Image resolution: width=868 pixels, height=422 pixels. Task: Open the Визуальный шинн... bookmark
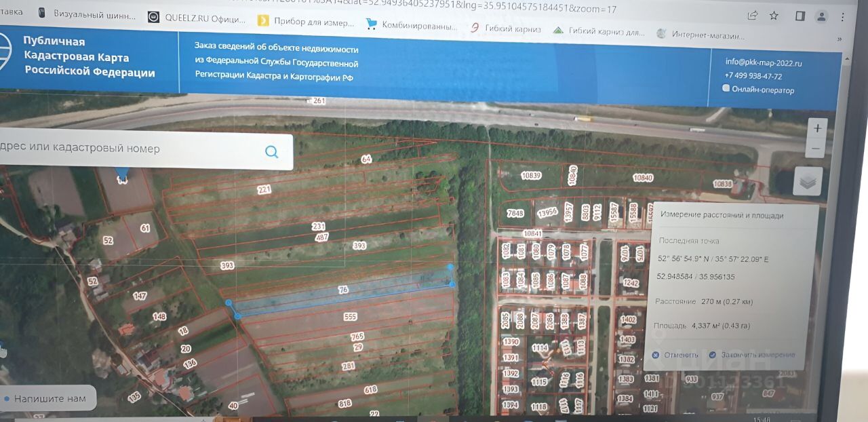point(87,15)
